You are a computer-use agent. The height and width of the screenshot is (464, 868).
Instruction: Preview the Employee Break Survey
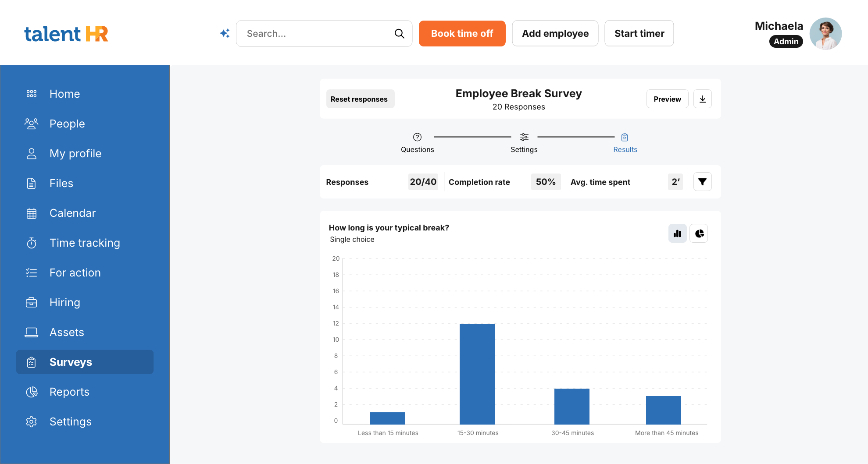pos(667,99)
